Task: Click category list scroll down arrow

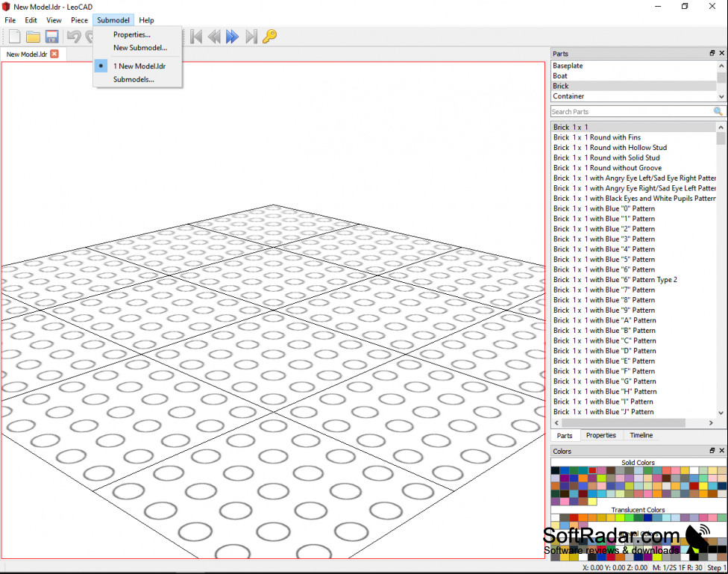Action: tap(721, 96)
